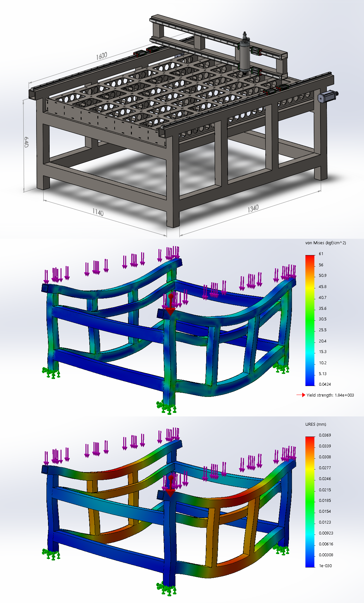The image size is (364, 603).
Task: Click the red gravity arrow in the von Mises plot
Action: pyautogui.click(x=171, y=305)
